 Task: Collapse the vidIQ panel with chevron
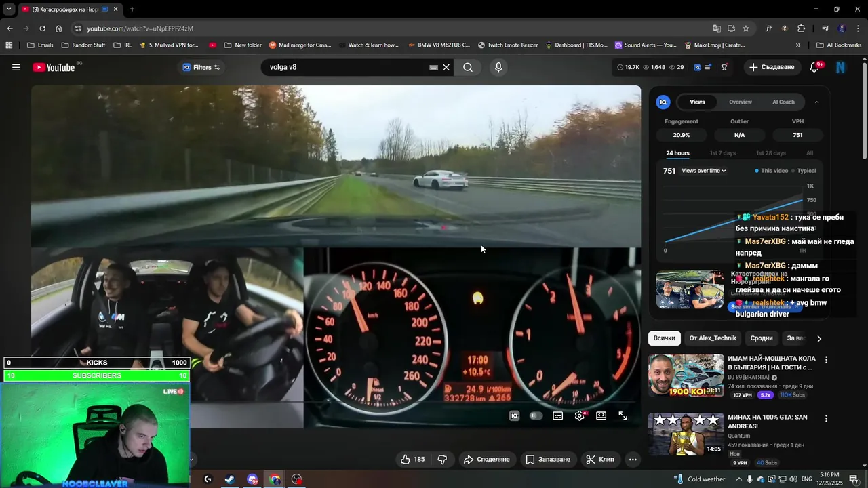[x=816, y=102]
